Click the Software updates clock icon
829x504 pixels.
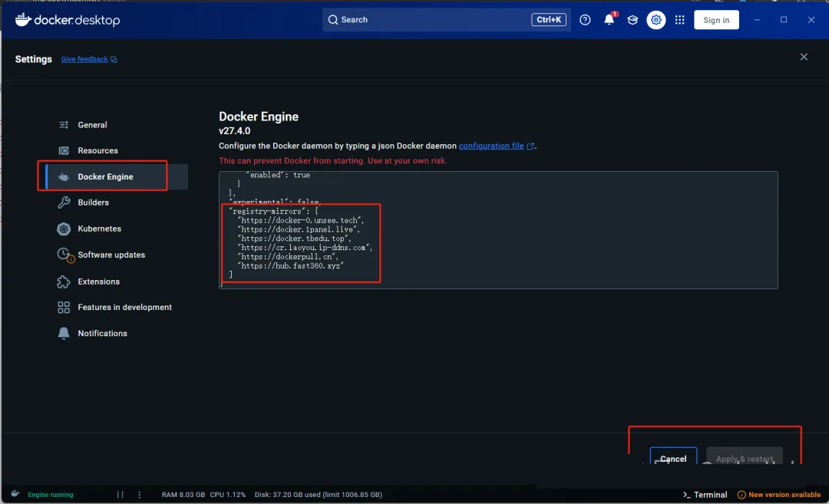coord(64,255)
